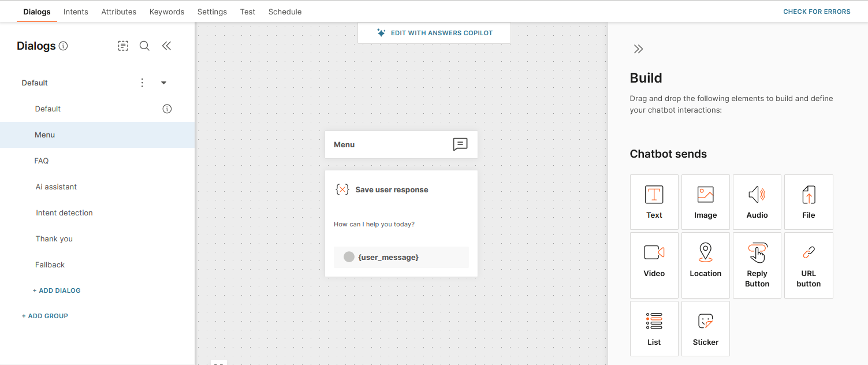The image size is (868, 365).
Task: Open the Test tab
Action: coord(248,12)
